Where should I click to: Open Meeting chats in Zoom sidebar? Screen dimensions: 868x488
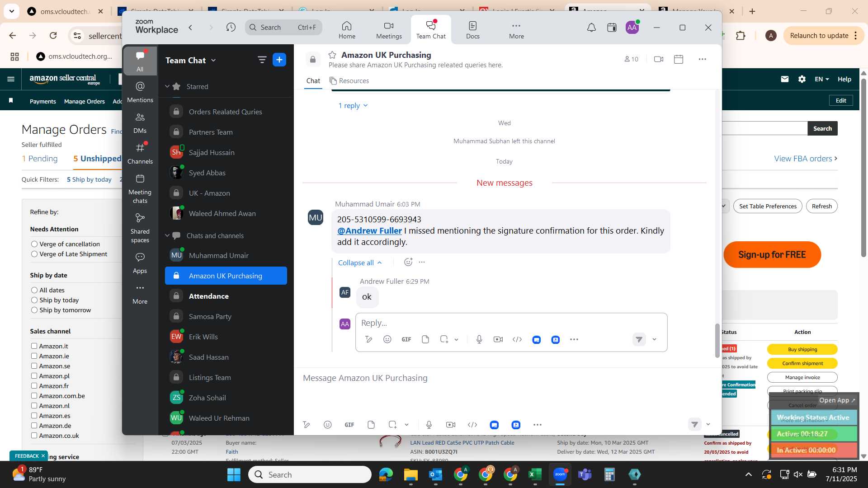pyautogui.click(x=140, y=189)
